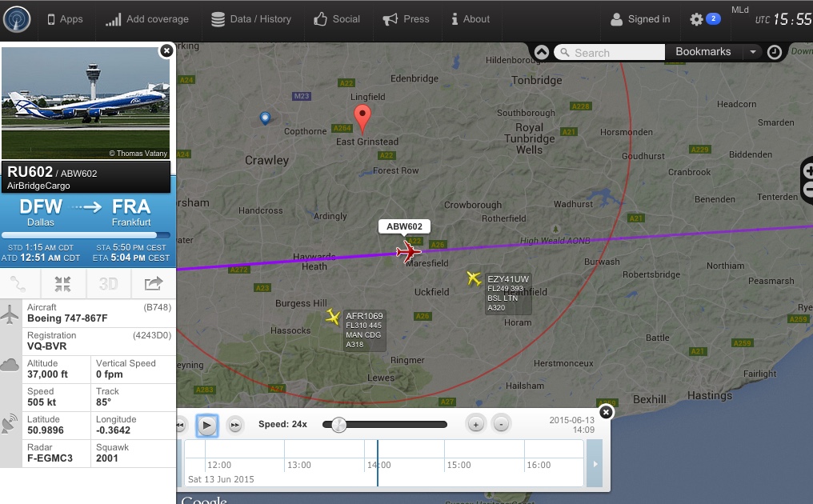813x504 pixels.
Task: Click the aircraft info side icon
Action: click(x=10, y=314)
